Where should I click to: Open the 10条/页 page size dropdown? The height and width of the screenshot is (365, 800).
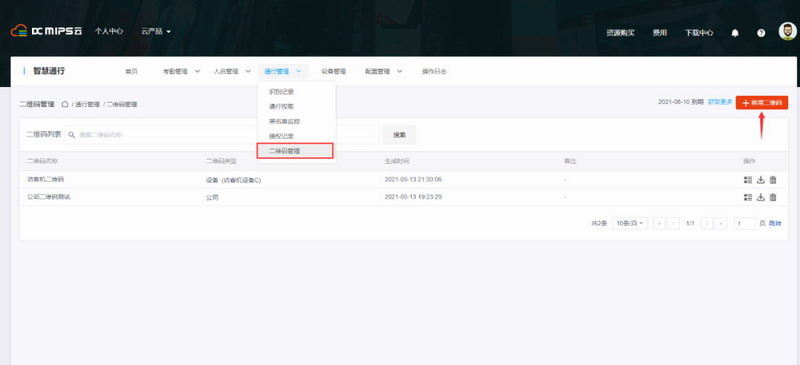coord(630,223)
